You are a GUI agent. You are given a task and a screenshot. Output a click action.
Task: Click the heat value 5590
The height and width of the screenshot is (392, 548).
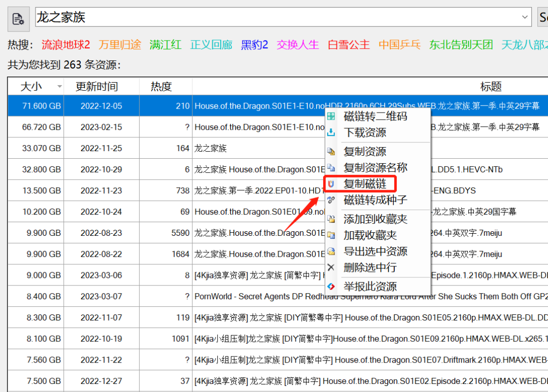tap(180, 233)
